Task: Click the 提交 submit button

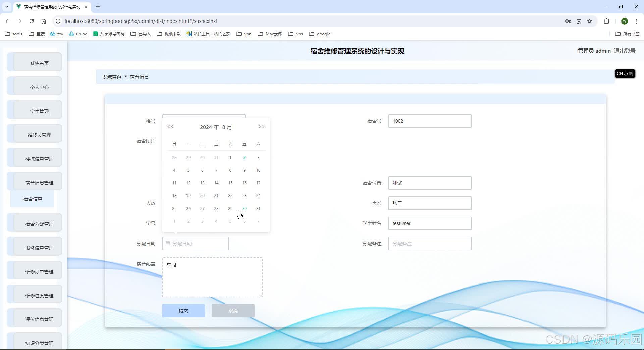Action: pyautogui.click(x=183, y=310)
